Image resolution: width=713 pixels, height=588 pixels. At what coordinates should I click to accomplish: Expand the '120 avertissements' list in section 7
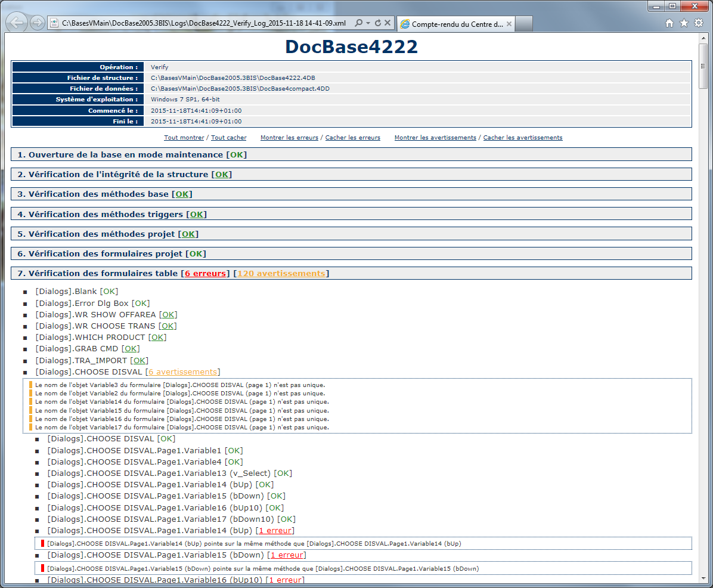281,274
